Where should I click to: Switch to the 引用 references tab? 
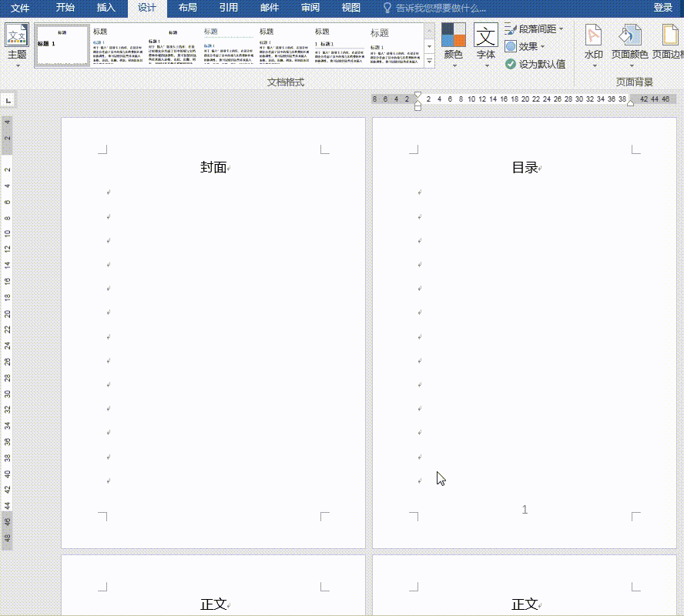[x=229, y=8]
